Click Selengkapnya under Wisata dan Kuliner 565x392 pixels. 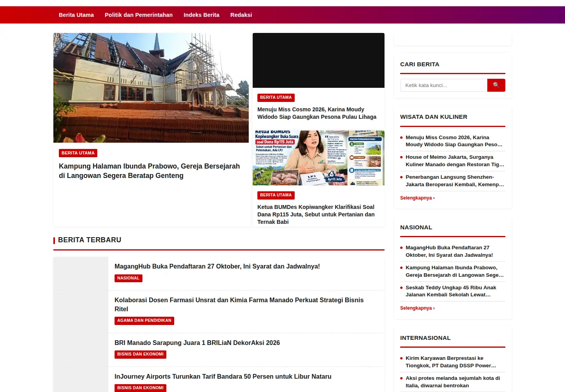click(417, 198)
